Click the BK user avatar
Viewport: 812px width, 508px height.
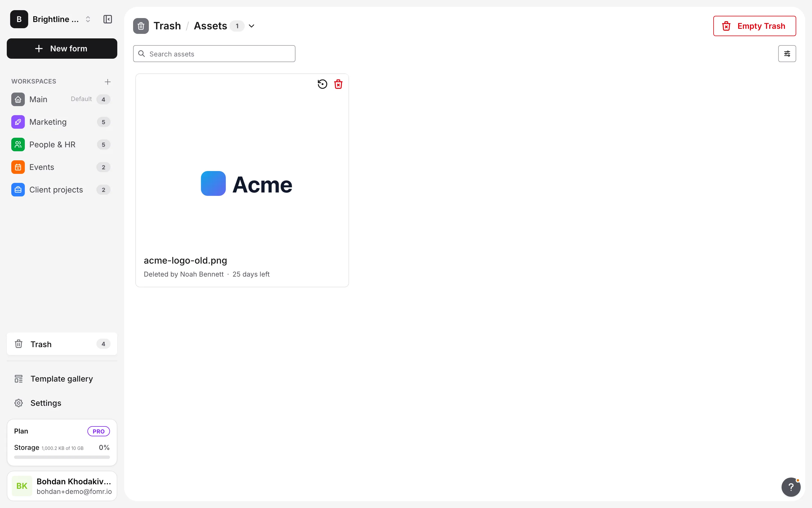(22, 486)
